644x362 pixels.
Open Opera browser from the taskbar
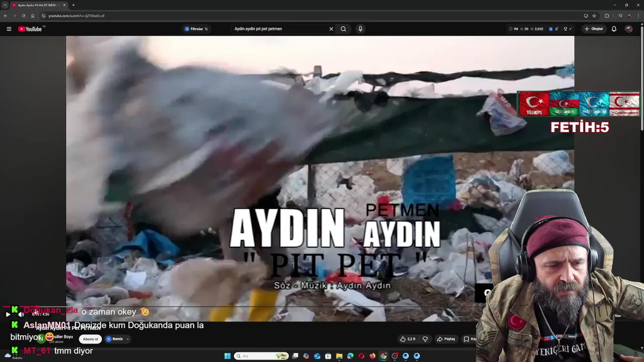[361, 356]
